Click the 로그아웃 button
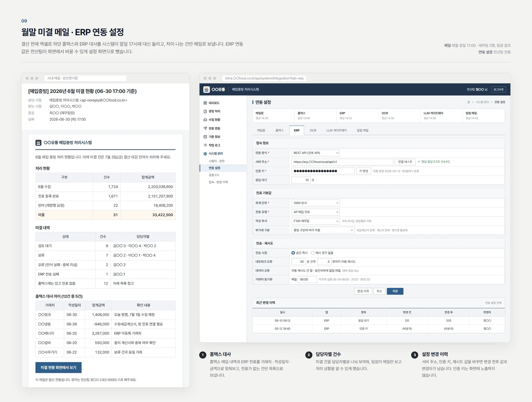The height and width of the screenshot is (402, 532). (x=498, y=89)
